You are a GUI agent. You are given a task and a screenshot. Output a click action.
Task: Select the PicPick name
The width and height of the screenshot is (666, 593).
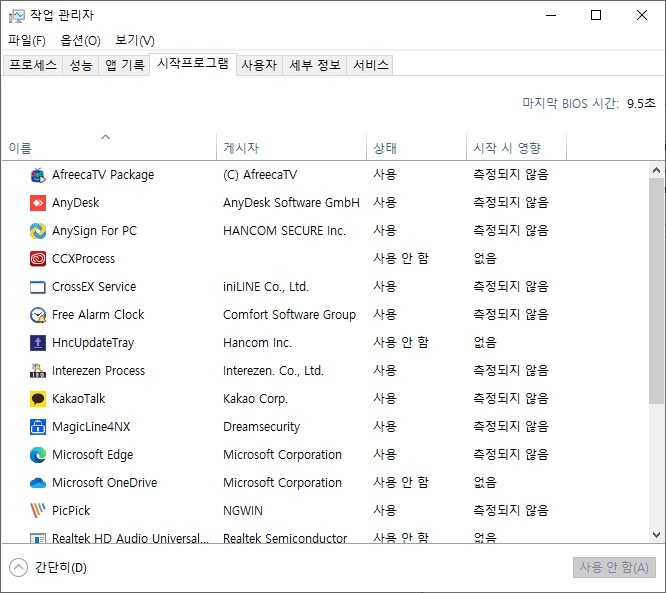coord(71,511)
